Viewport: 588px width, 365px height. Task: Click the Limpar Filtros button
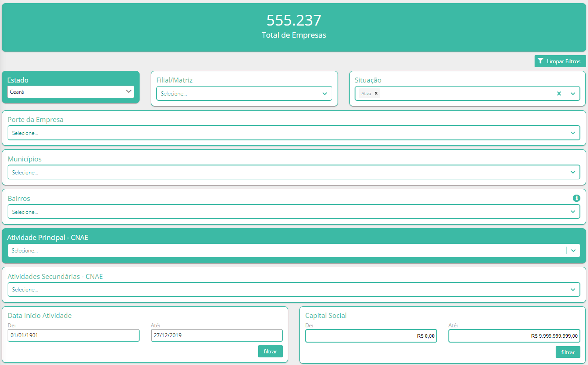point(560,61)
